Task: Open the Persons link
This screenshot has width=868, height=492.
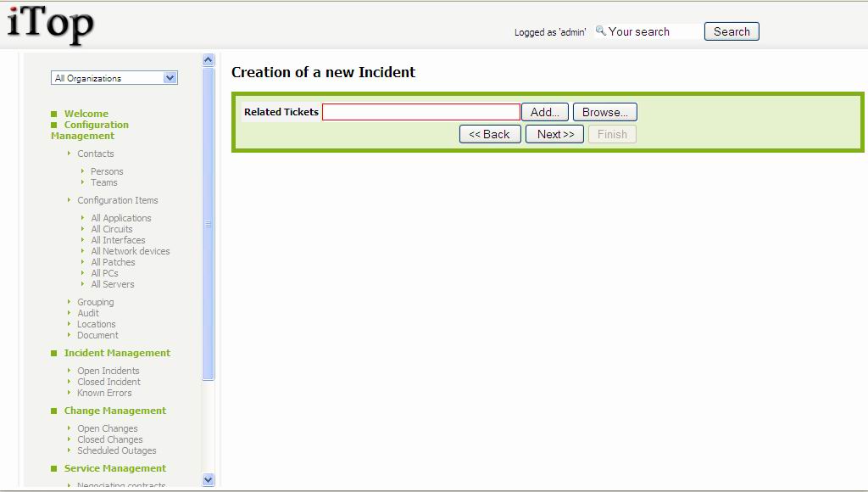Action: (x=107, y=171)
